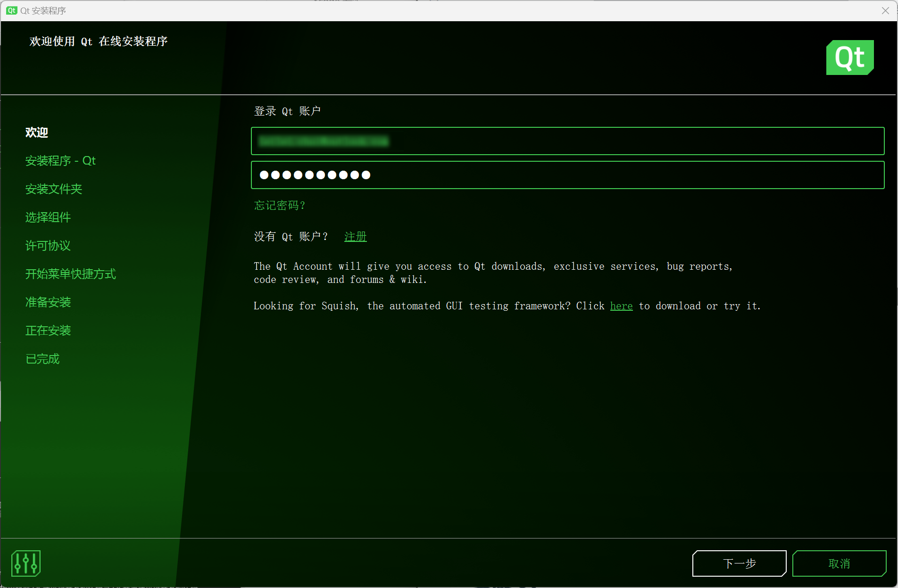Click the Qt Account description paragraph
Viewport: 898px width, 588px height.
[493, 273]
